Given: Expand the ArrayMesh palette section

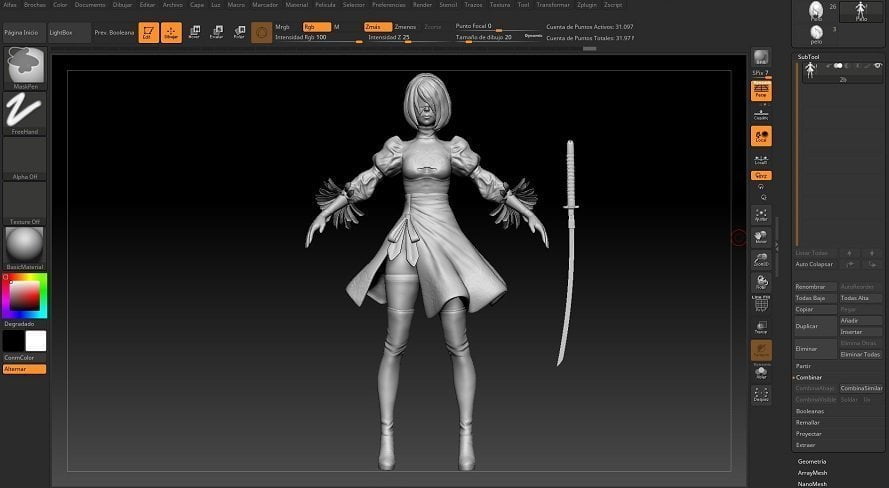Looking at the screenshot, I should point(812,473).
